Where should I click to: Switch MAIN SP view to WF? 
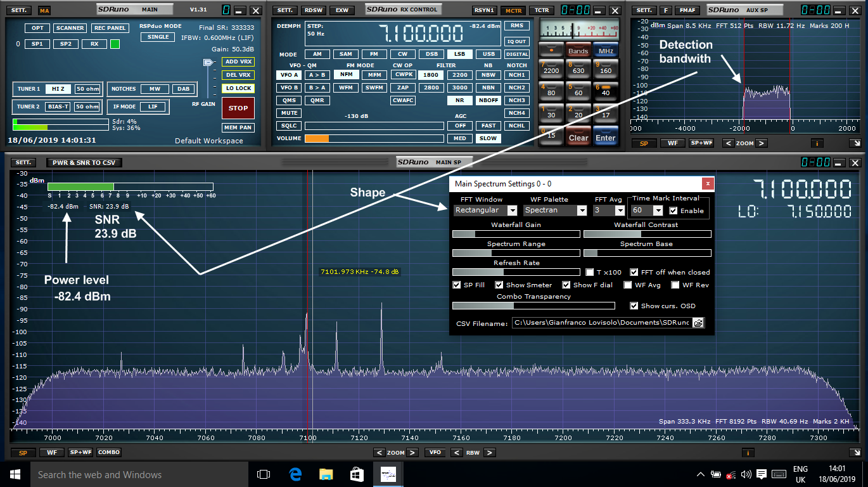[x=52, y=453]
